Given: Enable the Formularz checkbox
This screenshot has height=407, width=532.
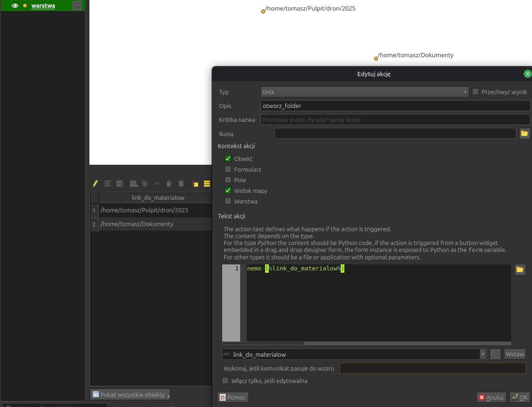Looking at the screenshot, I should (228, 169).
